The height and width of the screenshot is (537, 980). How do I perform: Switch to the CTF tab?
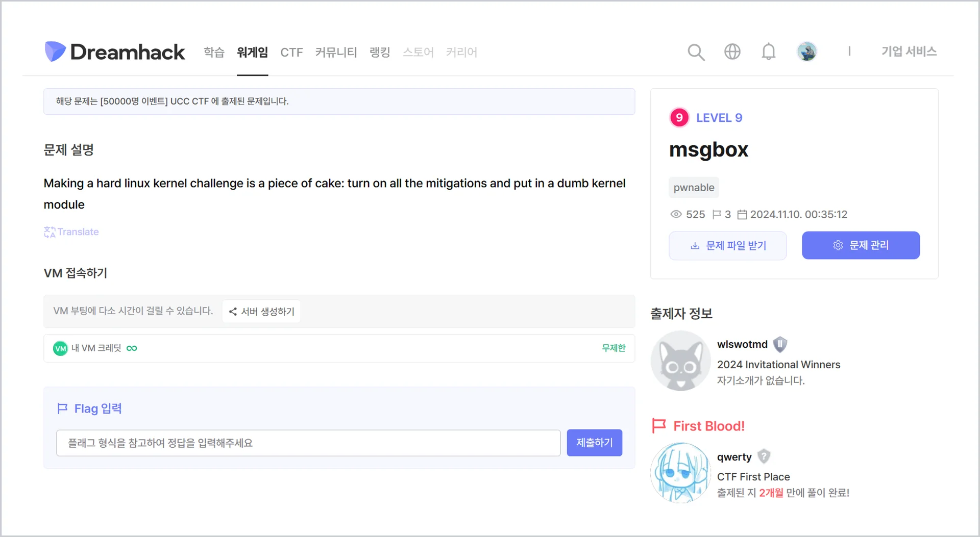point(291,52)
